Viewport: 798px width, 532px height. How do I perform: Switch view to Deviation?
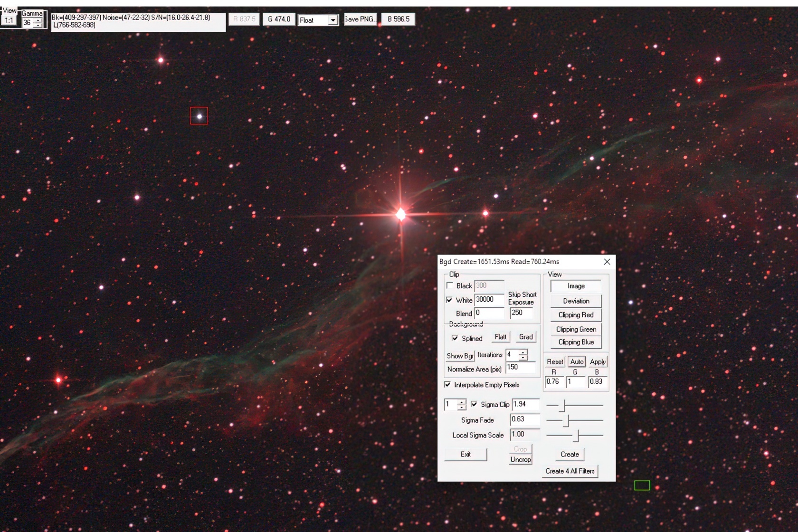[x=576, y=301]
